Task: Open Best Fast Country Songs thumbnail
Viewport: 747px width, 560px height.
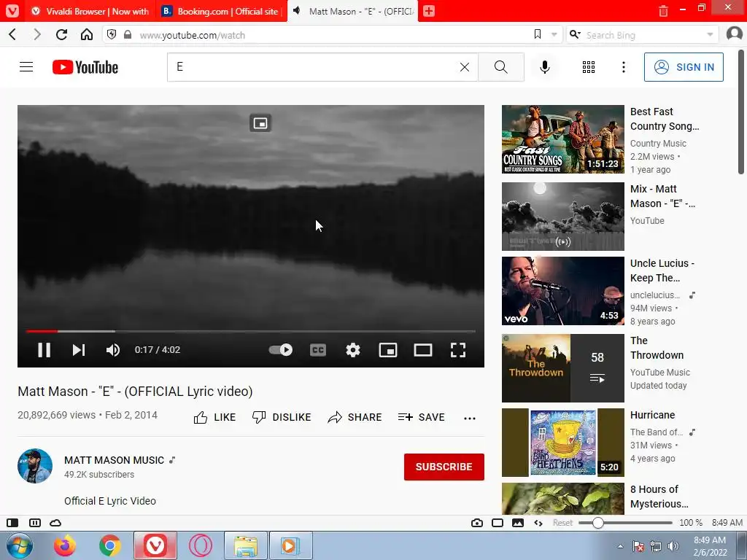Action: coord(562,139)
